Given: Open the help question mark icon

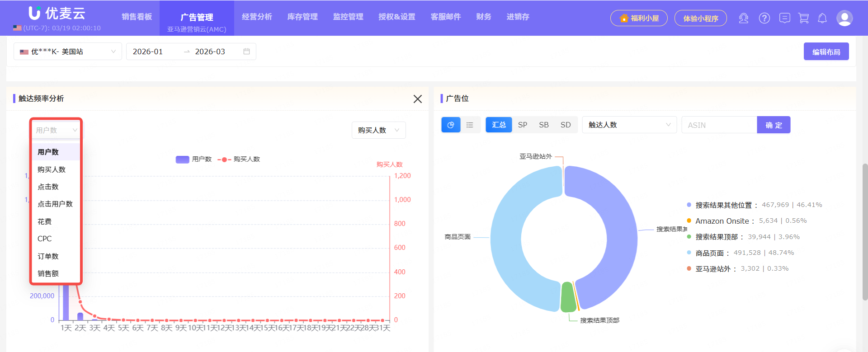Looking at the screenshot, I should pyautogui.click(x=764, y=18).
